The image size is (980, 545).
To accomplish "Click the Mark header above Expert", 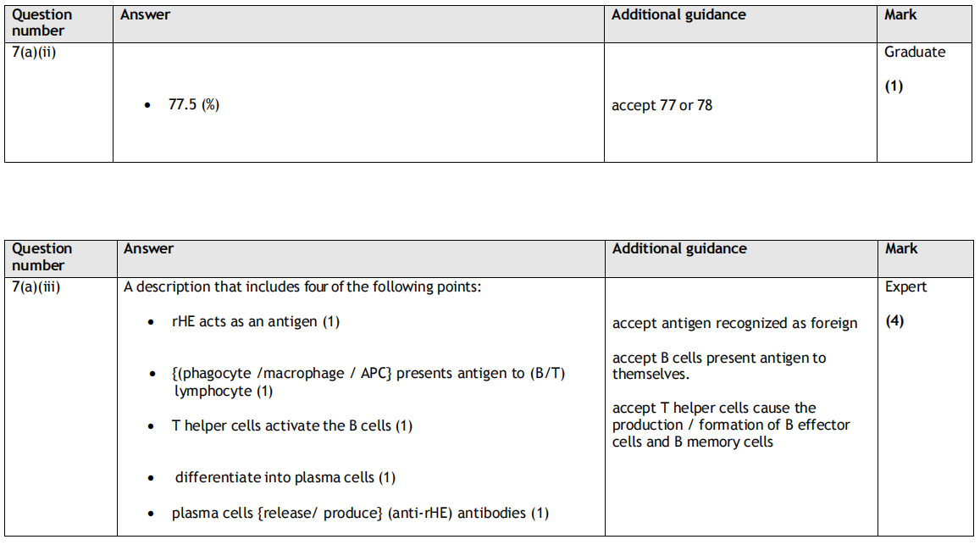I will [x=901, y=248].
